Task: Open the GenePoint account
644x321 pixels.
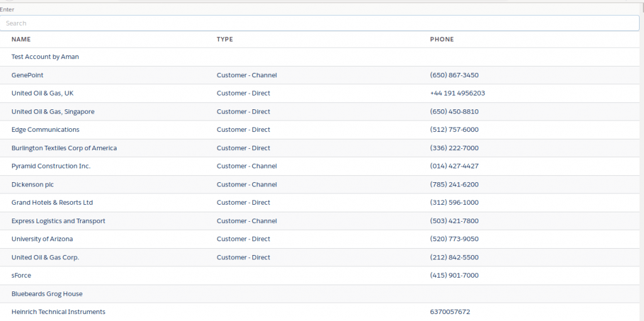Action: pyautogui.click(x=28, y=75)
